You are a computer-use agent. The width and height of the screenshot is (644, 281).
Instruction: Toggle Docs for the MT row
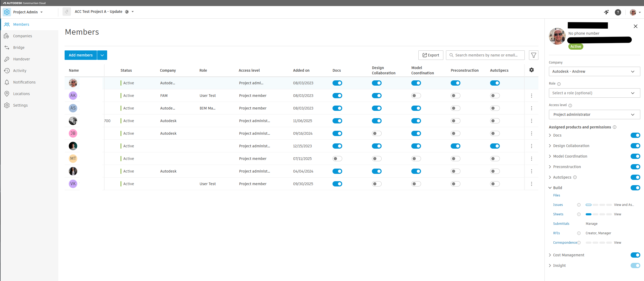pyautogui.click(x=337, y=159)
